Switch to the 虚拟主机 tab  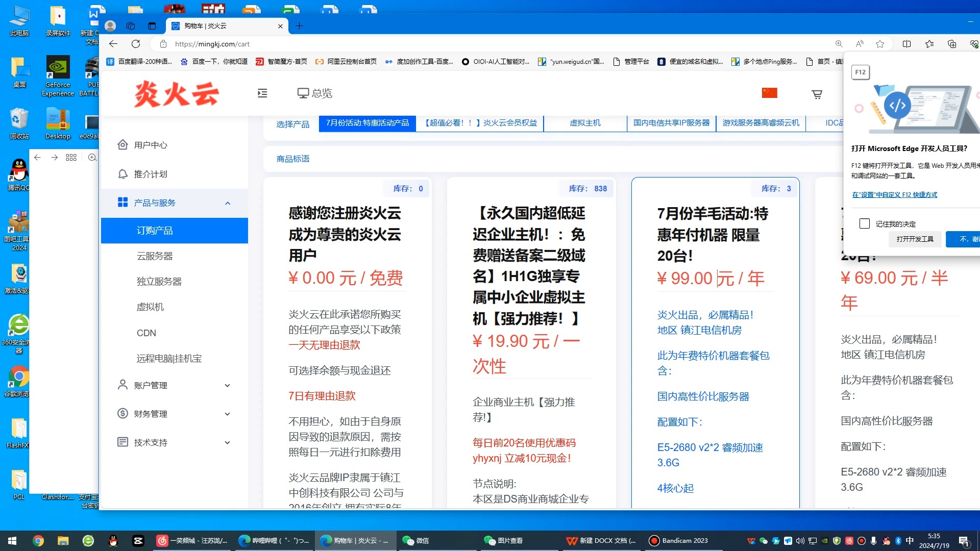click(585, 122)
